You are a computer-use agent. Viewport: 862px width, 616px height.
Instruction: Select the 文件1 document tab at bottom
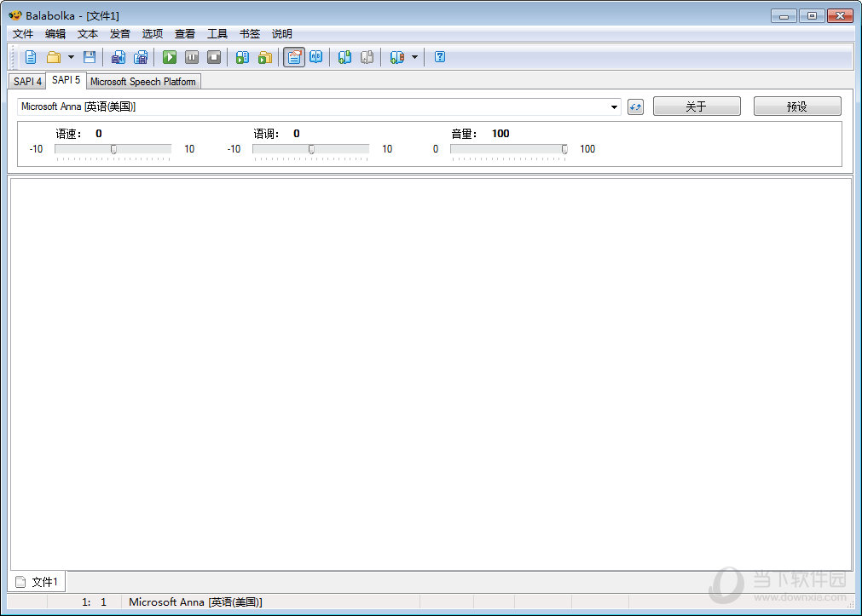38,582
